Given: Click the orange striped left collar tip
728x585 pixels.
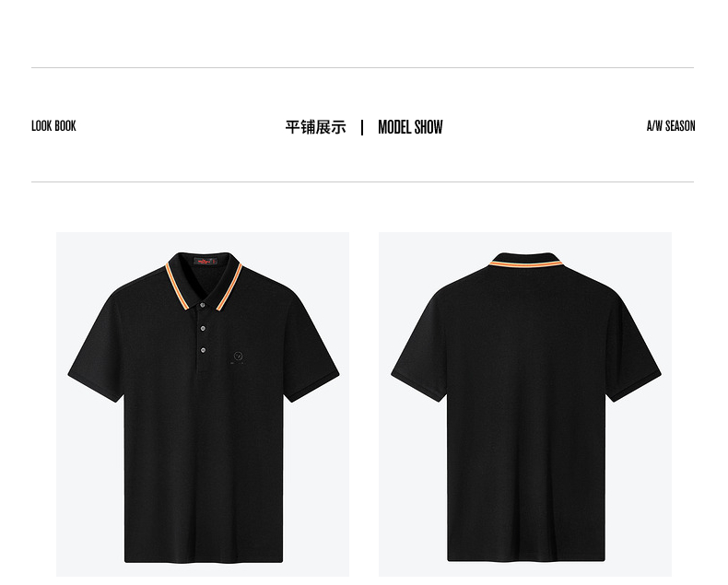Looking at the screenshot, I should click(x=177, y=286).
